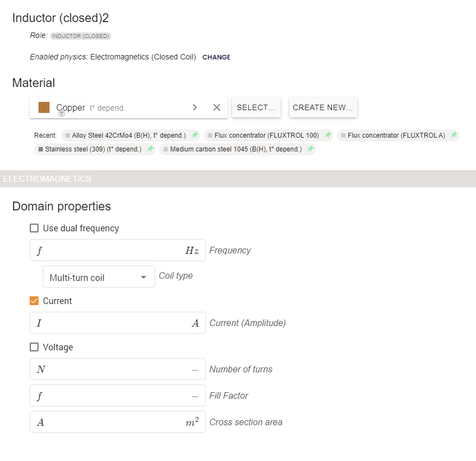
Task: Click the small T badge under Copper
Action: click(62, 114)
